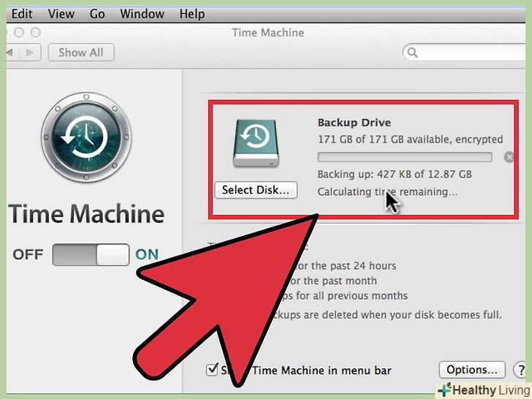Click 'Calculating time remaining...' status text
The width and height of the screenshot is (532, 399).
point(387,192)
